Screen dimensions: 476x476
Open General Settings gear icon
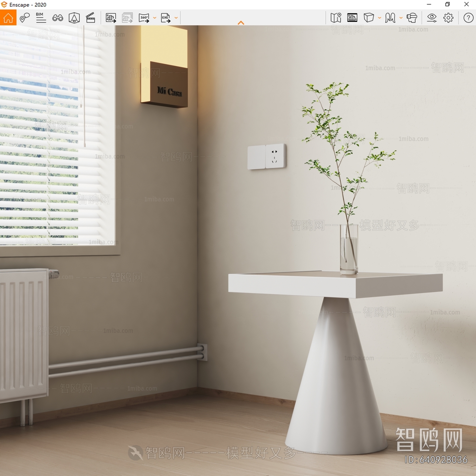click(x=448, y=18)
